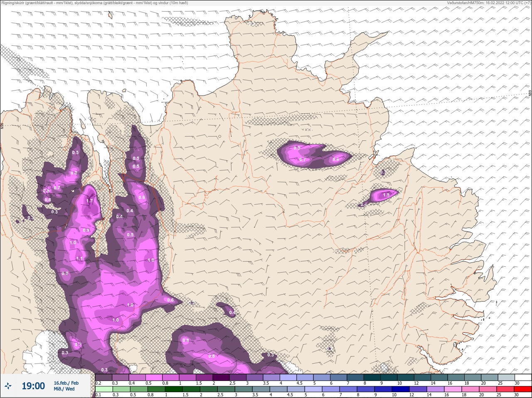
Task: Click the N99 label on the left map edge
Action: click(2, 125)
